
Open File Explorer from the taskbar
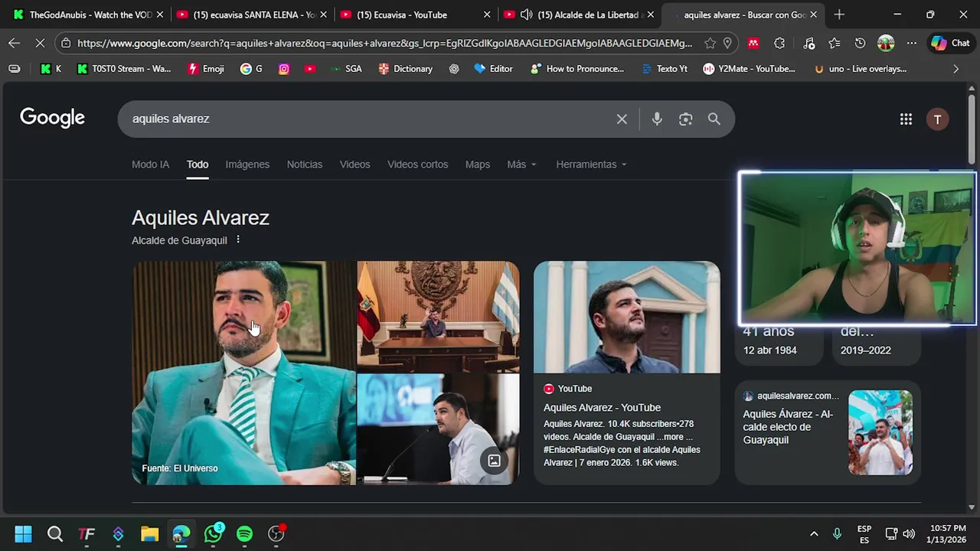pos(149,534)
